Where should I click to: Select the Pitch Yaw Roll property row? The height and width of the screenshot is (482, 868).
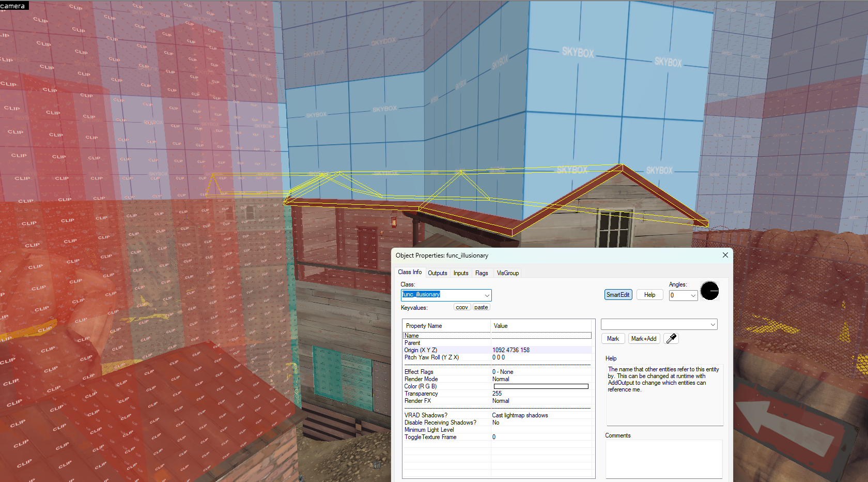coord(497,357)
